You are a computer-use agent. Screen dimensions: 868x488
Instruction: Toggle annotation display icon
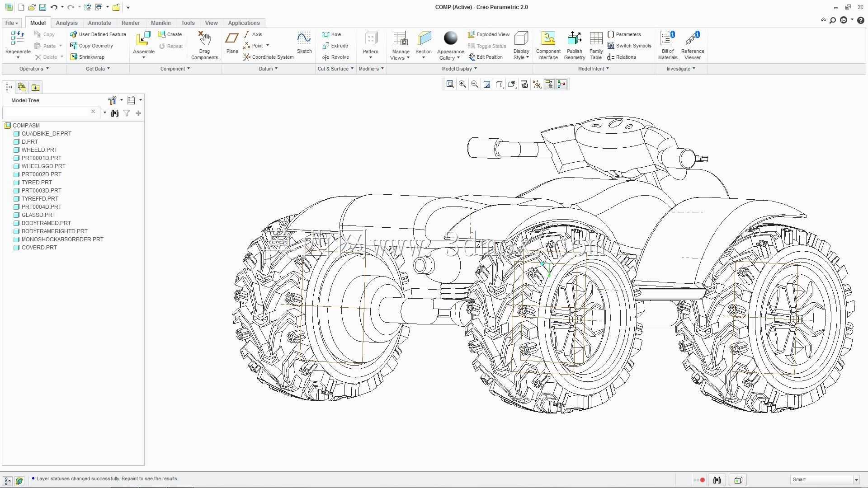click(x=549, y=84)
